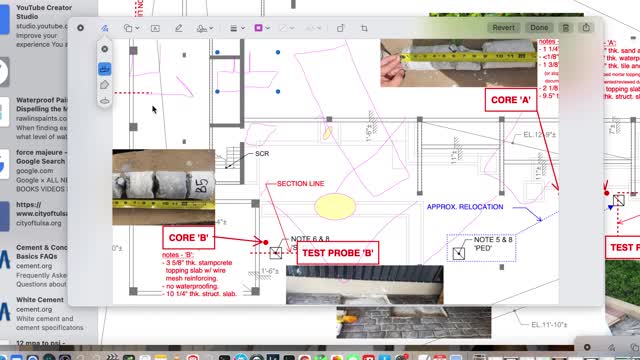Expand the Border Color dropdown arrow
Viewport: 640px width, 360px height.
click(268, 28)
